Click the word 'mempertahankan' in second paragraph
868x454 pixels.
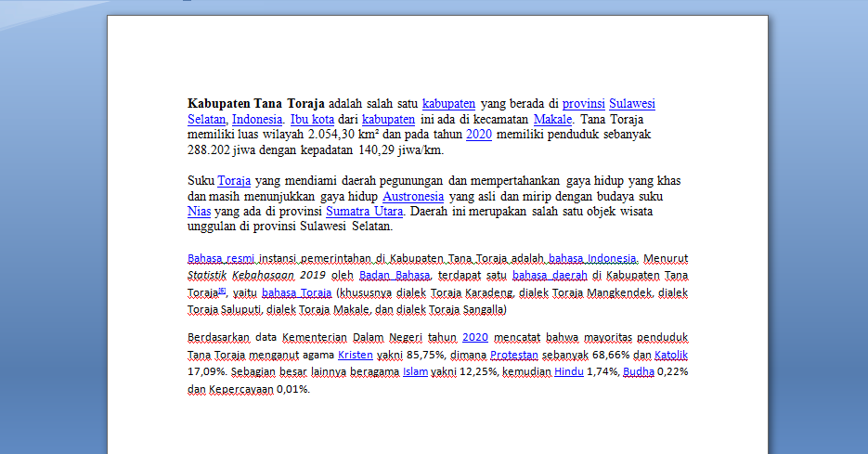515,180
